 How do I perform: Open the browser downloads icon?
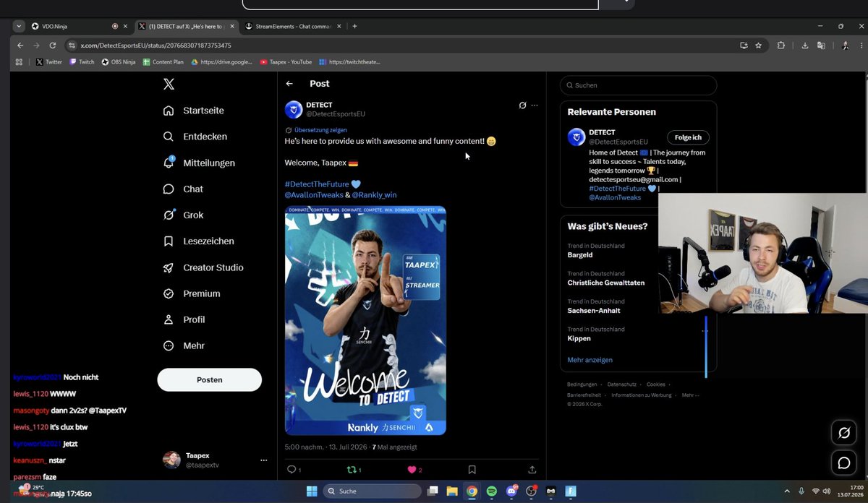pos(804,45)
